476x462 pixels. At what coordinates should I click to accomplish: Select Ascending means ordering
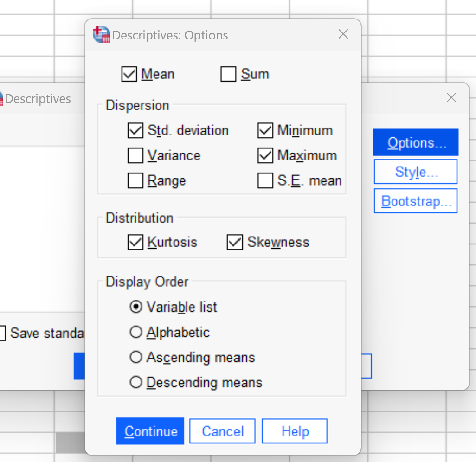(136, 357)
